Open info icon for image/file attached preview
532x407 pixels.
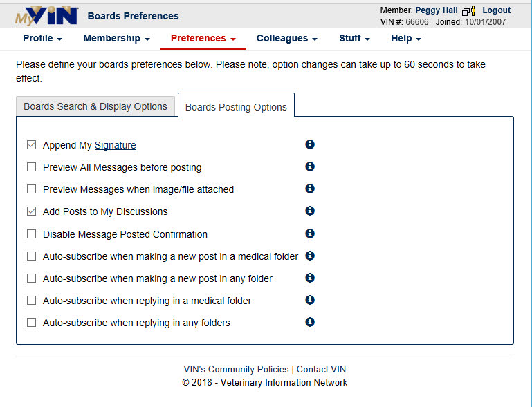(310, 189)
